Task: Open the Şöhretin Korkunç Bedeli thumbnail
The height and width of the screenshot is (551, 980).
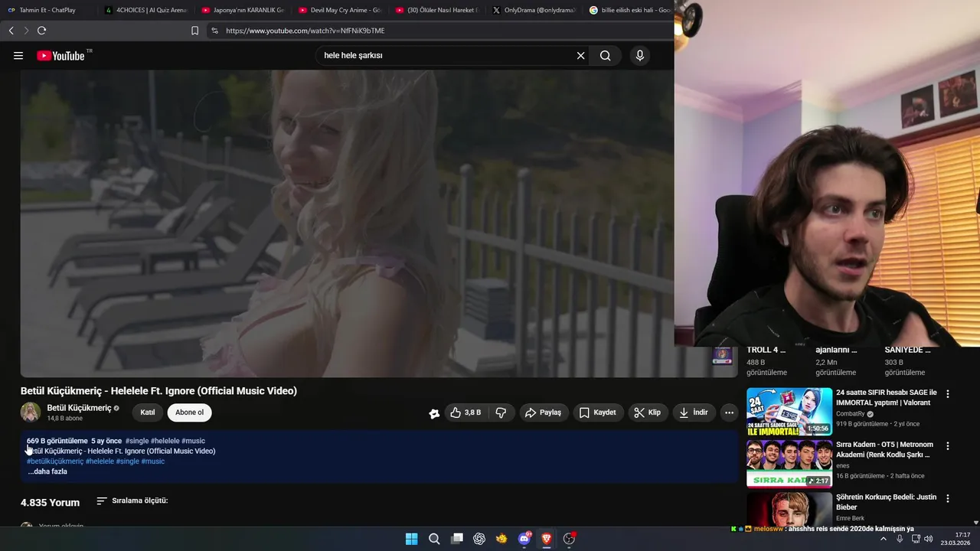Action: coord(789,509)
